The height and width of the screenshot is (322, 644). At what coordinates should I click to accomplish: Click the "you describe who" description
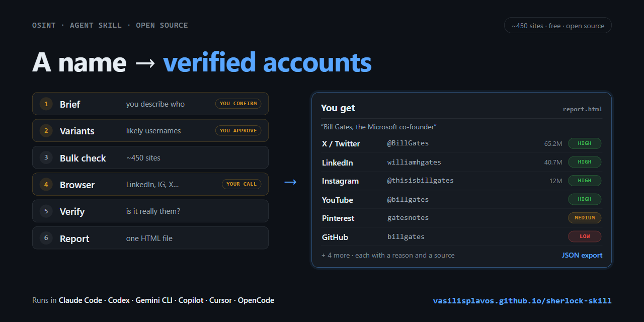(x=155, y=104)
